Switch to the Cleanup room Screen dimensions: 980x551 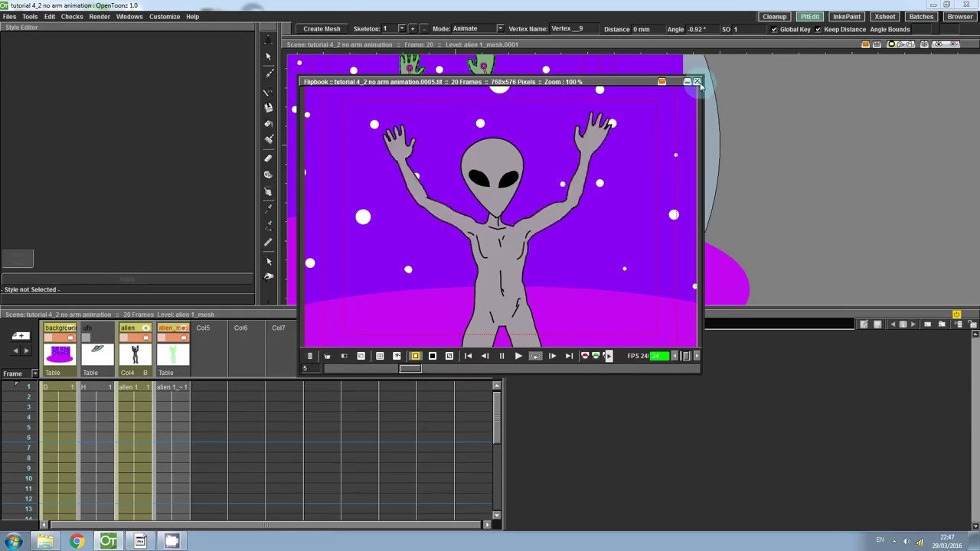[774, 16]
